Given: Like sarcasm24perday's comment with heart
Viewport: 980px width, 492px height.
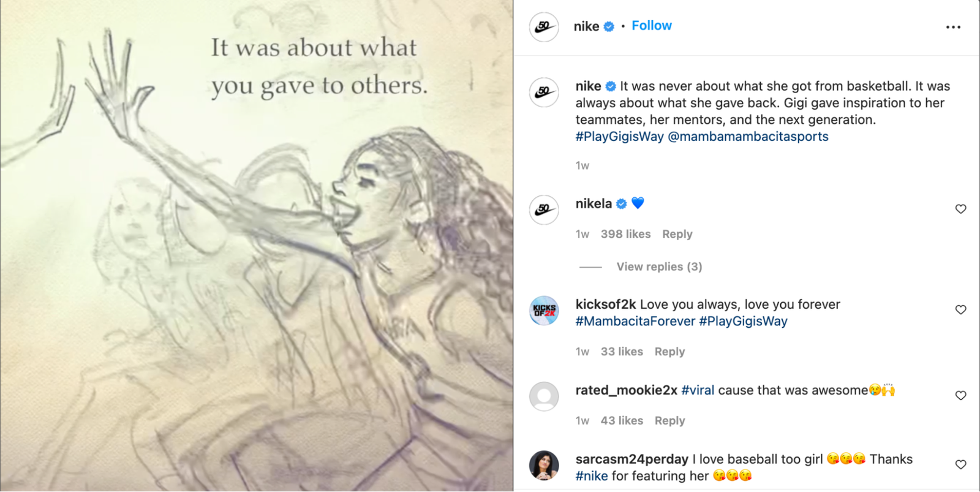Looking at the screenshot, I should (960, 464).
